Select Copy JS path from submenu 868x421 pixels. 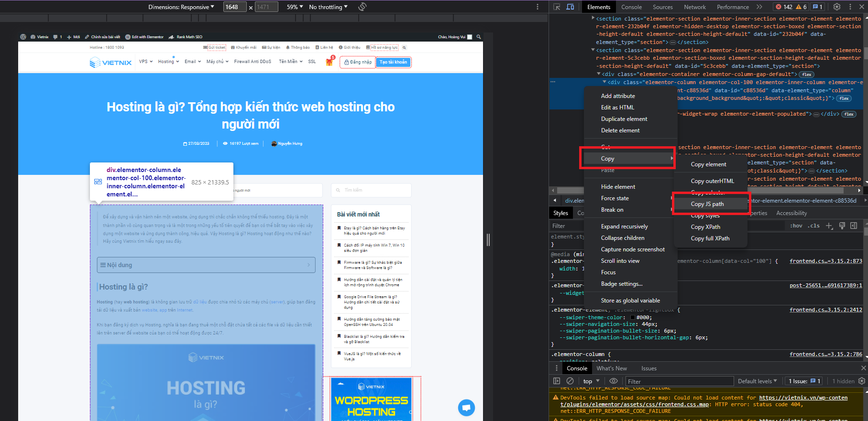coord(707,204)
